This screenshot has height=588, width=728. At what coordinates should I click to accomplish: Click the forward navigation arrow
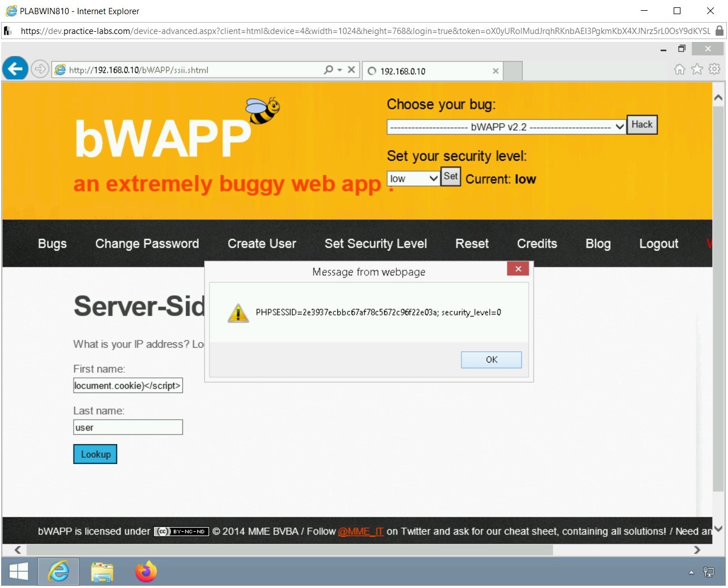coord(40,69)
